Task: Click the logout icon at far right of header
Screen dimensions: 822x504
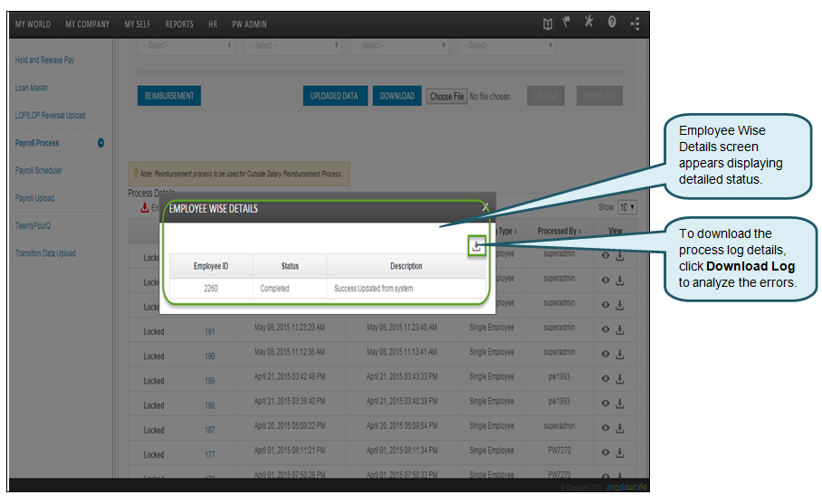Action: [x=635, y=24]
